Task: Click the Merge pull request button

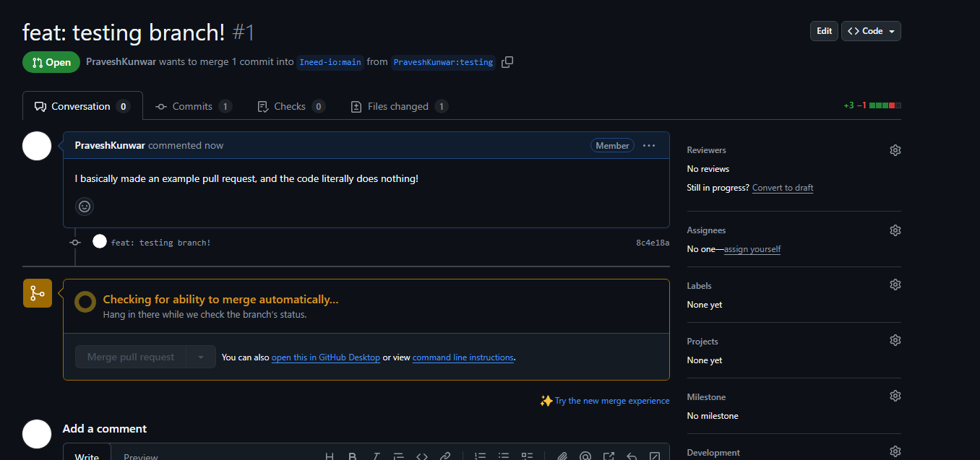Action: (x=131, y=357)
